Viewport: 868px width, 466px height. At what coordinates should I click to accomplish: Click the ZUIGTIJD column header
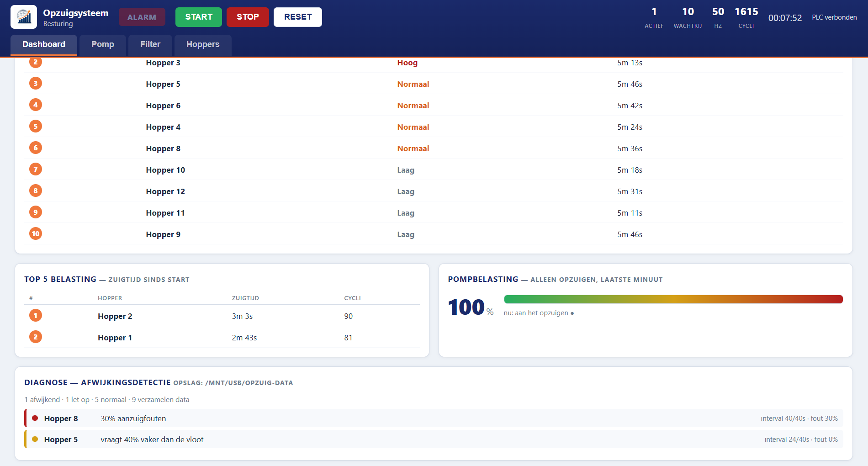point(245,298)
